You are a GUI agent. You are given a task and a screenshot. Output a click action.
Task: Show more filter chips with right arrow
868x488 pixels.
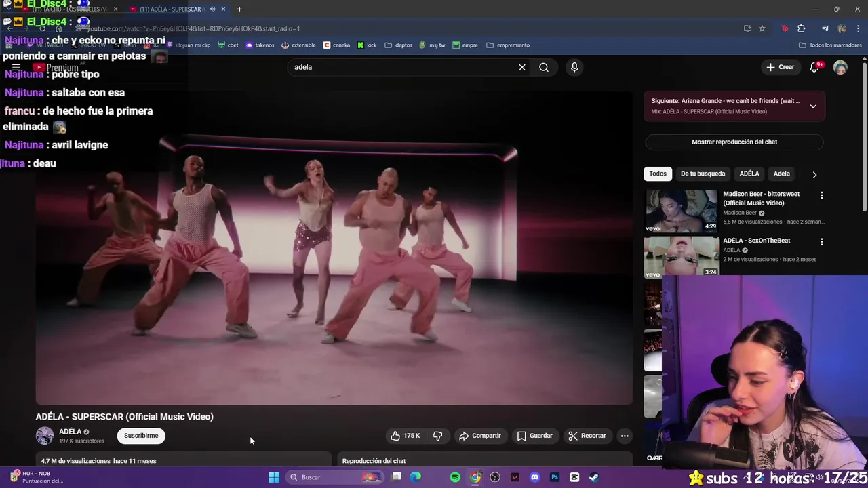(814, 174)
